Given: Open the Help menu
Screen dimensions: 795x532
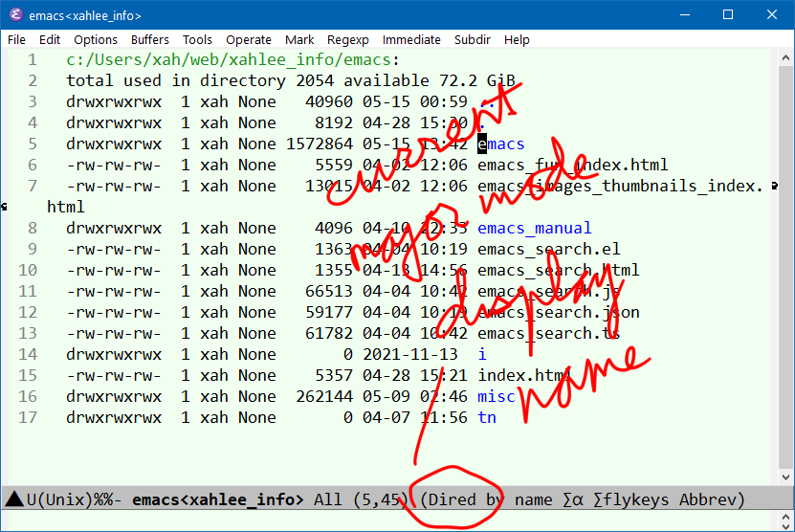Looking at the screenshot, I should tap(517, 39).
